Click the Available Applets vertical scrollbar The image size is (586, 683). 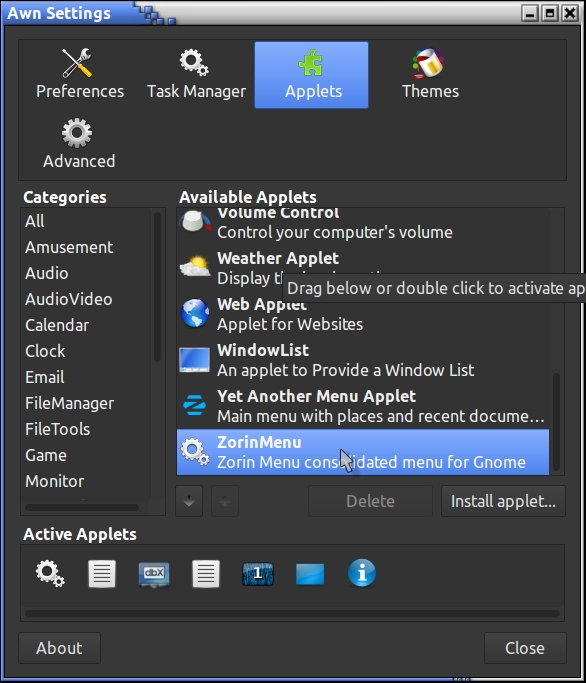tap(556, 422)
